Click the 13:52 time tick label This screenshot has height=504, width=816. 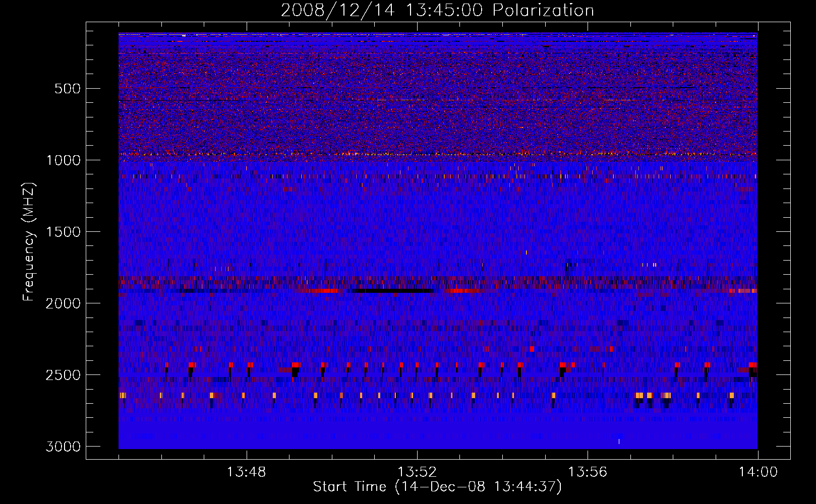coord(417,472)
